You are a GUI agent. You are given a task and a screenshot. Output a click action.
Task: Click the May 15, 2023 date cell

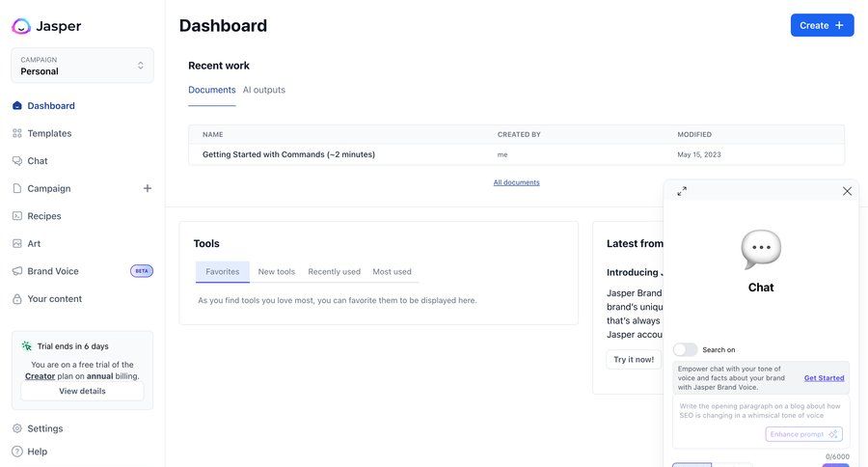(698, 154)
